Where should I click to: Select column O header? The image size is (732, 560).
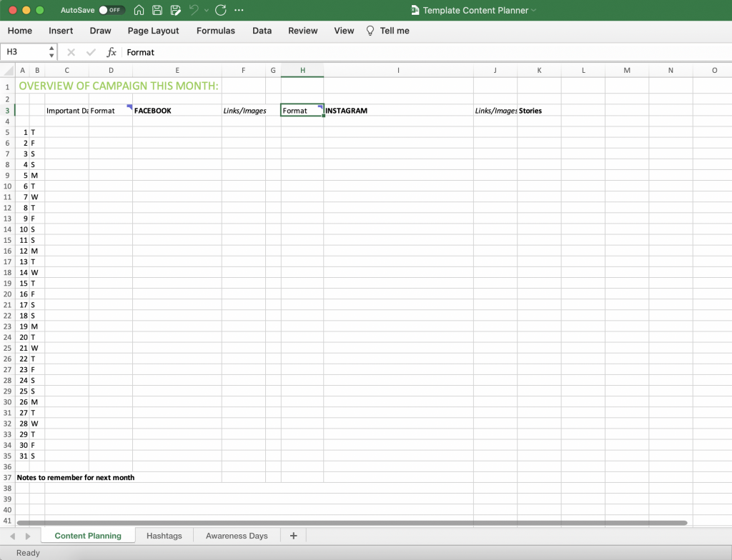point(714,71)
